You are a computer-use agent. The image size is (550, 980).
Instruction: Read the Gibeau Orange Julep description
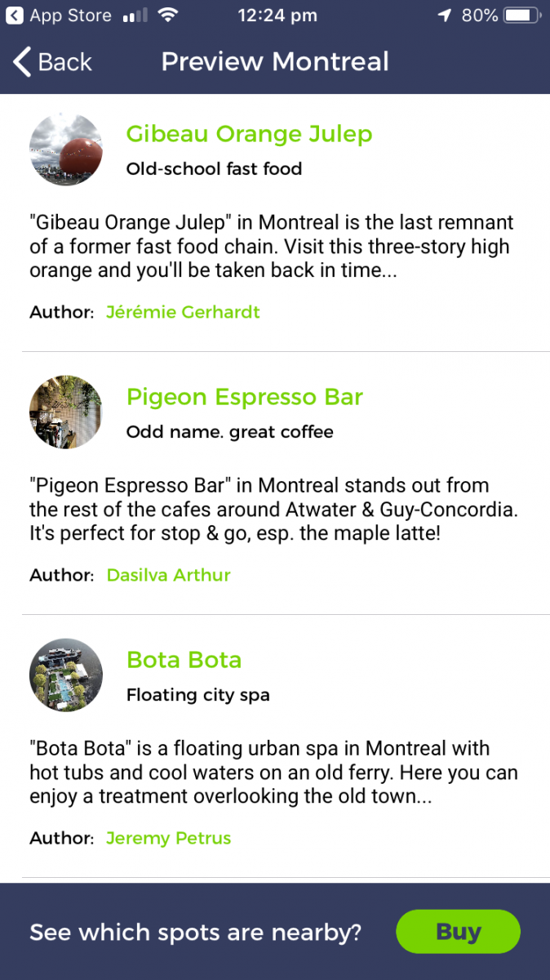[x=272, y=247]
